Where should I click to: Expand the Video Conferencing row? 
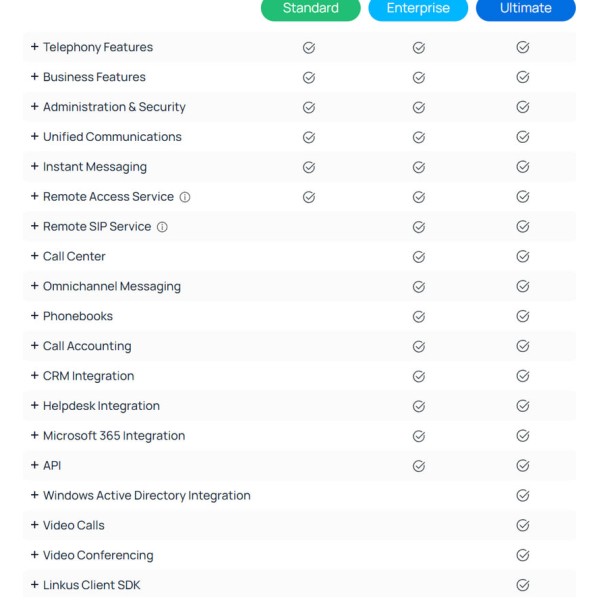click(34, 554)
